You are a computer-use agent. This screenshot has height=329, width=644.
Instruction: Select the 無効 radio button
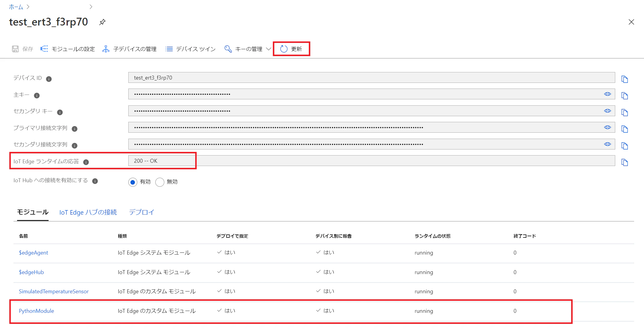[160, 182]
